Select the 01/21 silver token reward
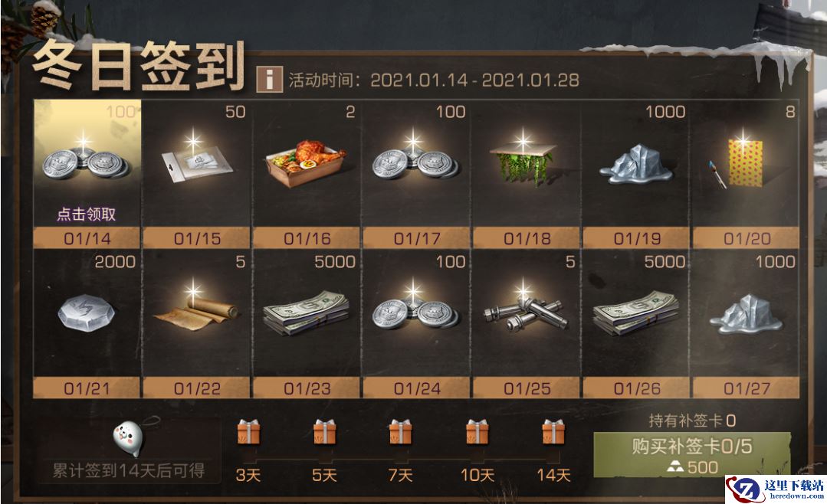Image resolution: width=827 pixels, height=504 pixels. 87,324
